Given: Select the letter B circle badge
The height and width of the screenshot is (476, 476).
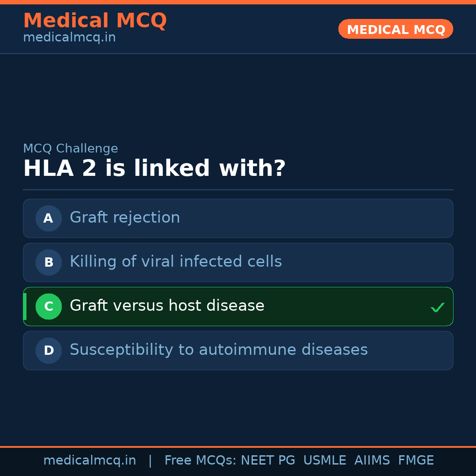Looking at the screenshot, I should click(x=48, y=262).
